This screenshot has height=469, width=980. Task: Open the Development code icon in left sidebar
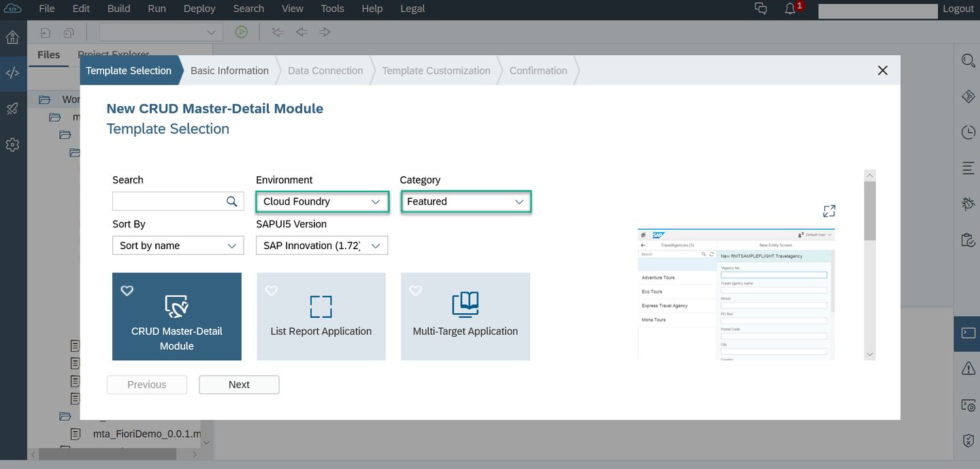(x=12, y=74)
